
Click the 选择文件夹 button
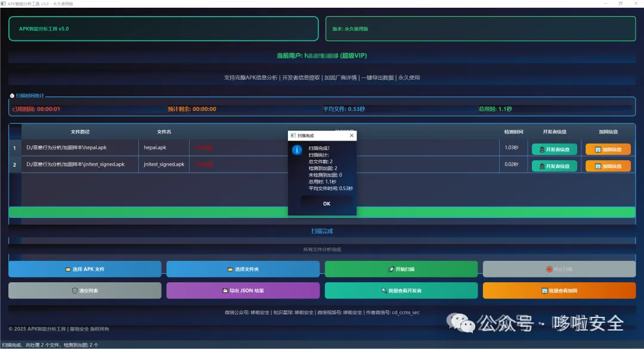pyautogui.click(x=243, y=269)
